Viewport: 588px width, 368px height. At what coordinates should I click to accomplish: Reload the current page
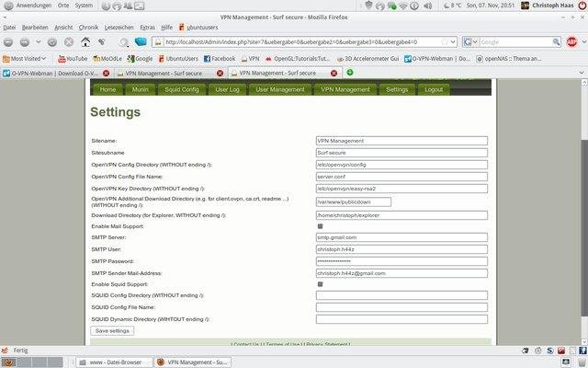[x=52, y=42]
